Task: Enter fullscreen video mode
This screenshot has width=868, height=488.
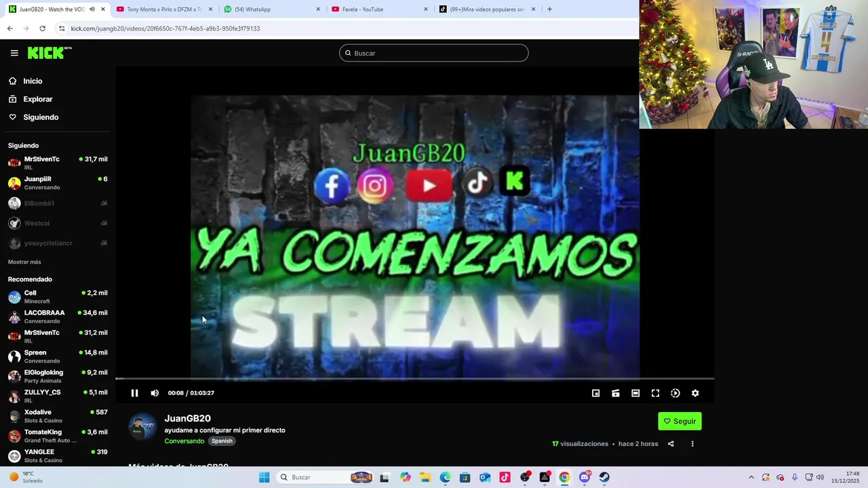Action: (x=655, y=393)
